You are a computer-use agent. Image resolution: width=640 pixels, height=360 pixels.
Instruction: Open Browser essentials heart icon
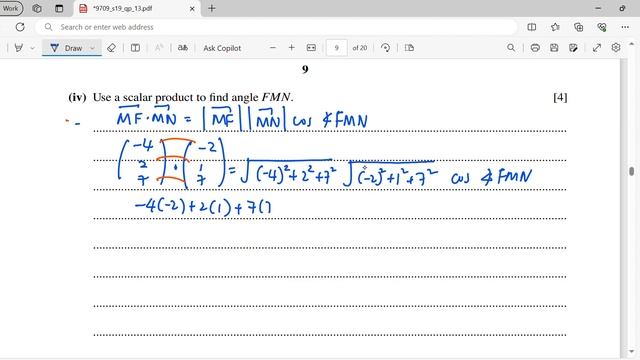602,27
